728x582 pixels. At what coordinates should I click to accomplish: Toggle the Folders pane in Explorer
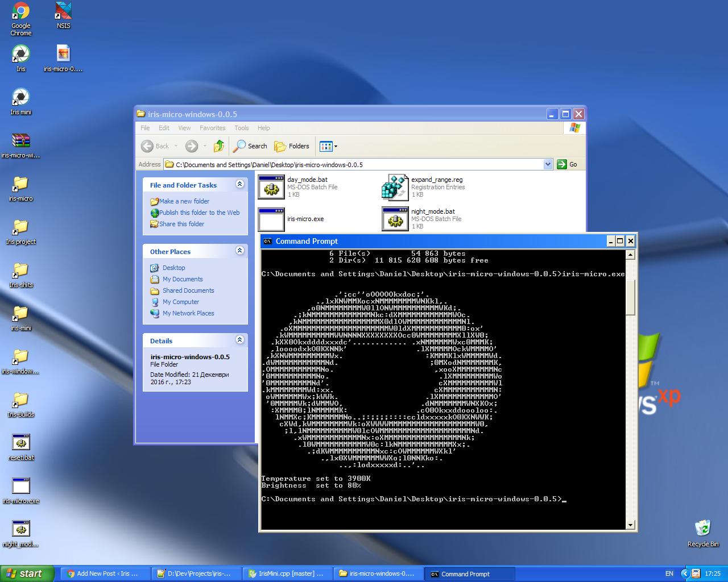pyautogui.click(x=292, y=146)
